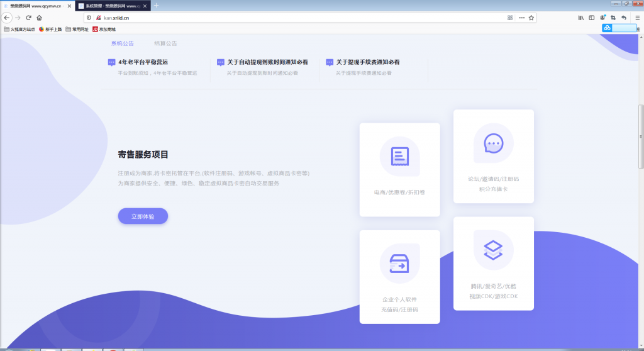Image resolution: width=644 pixels, height=351 pixels.
Task: Open the hamburger application menu
Action: pyautogui.click(x=636, y=18)
